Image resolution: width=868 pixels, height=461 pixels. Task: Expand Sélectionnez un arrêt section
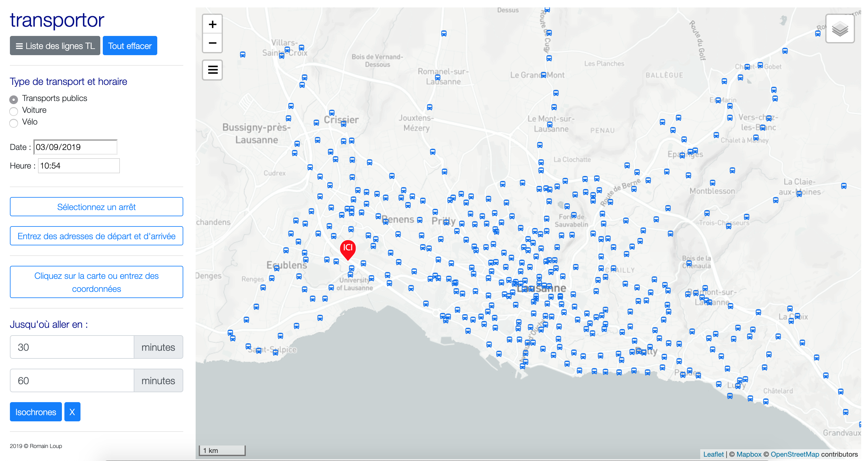click(x=96, y=207)
